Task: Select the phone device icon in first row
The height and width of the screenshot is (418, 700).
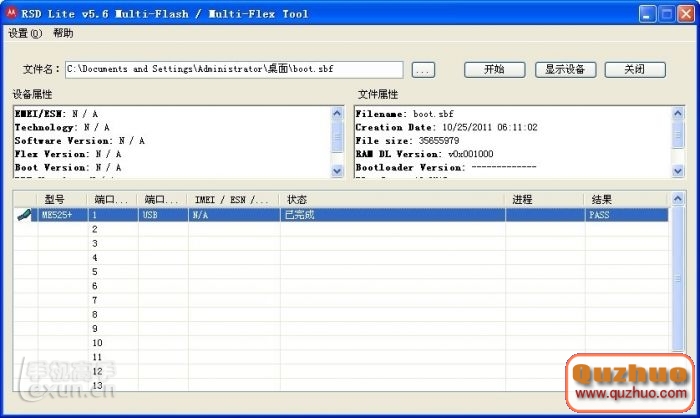Action: click(x=24, y=215)
